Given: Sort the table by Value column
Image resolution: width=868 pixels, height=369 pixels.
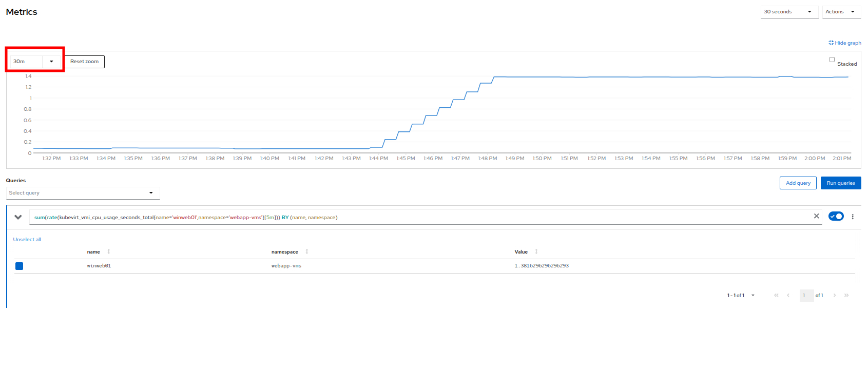Looking at the screenshot, I should [526, 252].
